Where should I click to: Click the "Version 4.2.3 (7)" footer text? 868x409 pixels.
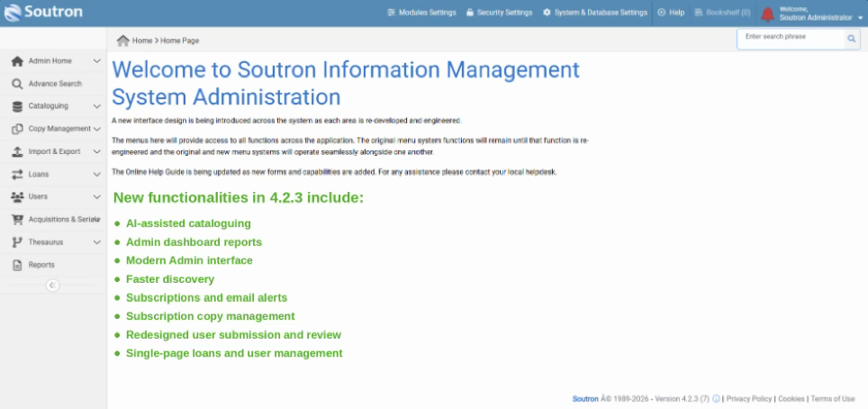[682, 399]
